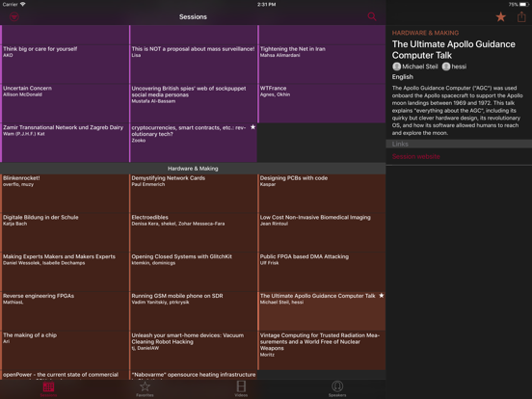Image resolution: width=532 pixels, height=399 pixels.
Task: Open session Zamir Transnational Network und Zagreb Dairy
Action: click(65, 143)
